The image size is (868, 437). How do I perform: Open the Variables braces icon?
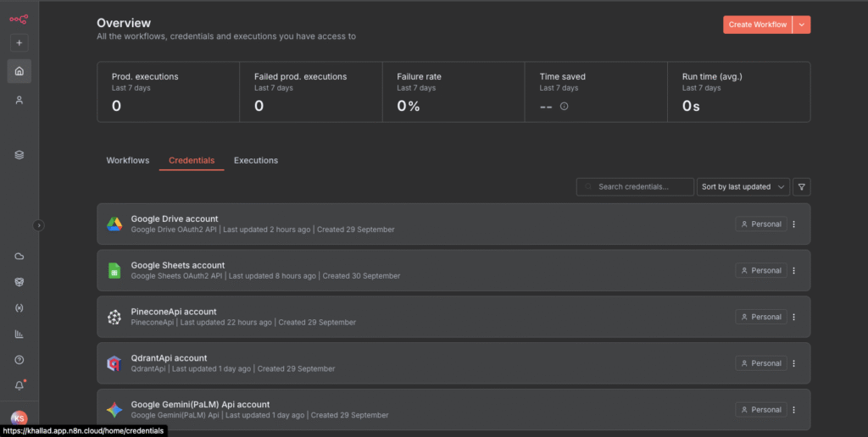click(x=19, y=307)
